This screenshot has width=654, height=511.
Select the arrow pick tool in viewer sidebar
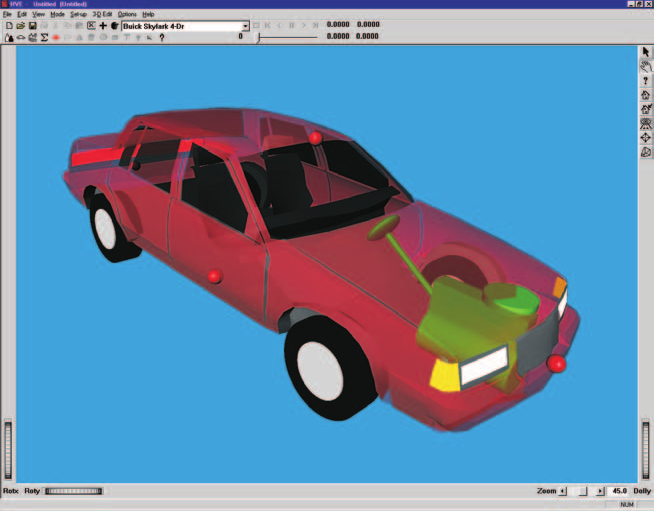point(646,52)
